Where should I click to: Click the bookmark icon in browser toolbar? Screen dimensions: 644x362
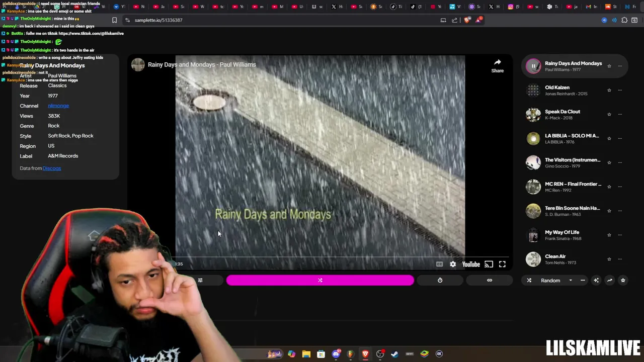pyautogui.click(x=114, y=20)
